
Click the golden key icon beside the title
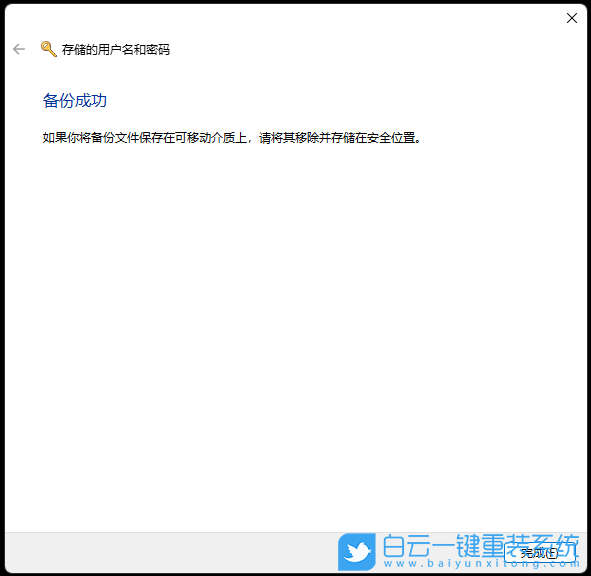tap(49, 49)
